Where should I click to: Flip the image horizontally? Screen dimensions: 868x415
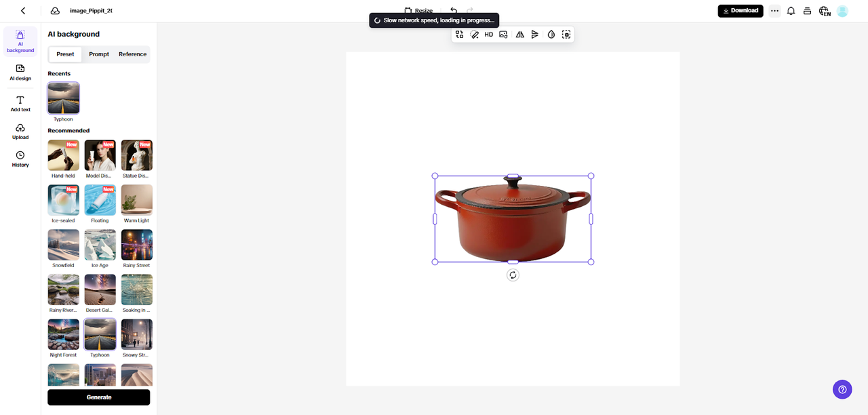point(519,35)
